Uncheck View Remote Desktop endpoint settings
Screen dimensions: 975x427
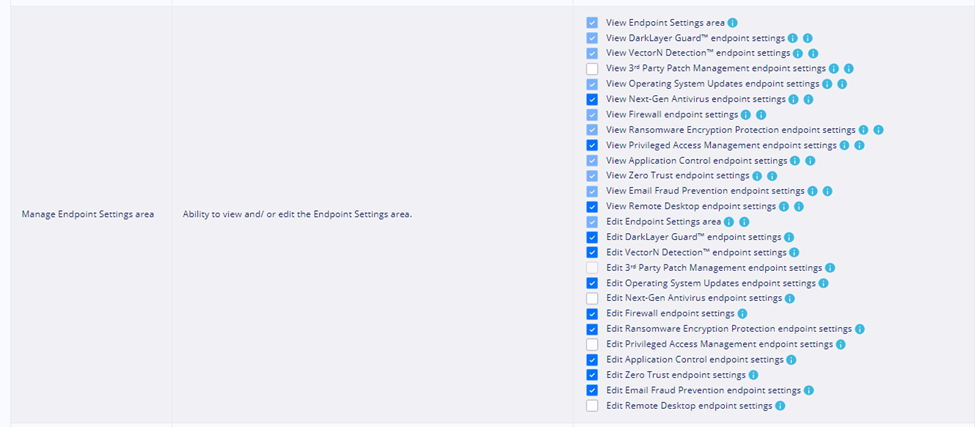[x=592, y=206]
